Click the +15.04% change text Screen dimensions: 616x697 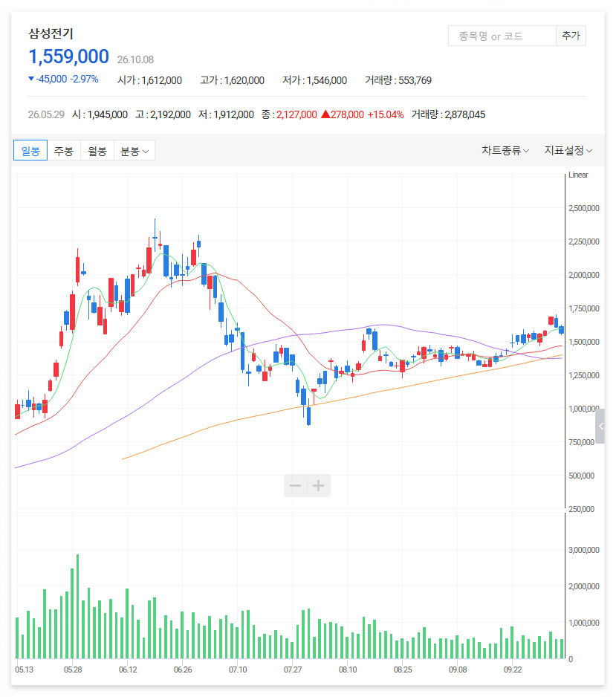386,114
